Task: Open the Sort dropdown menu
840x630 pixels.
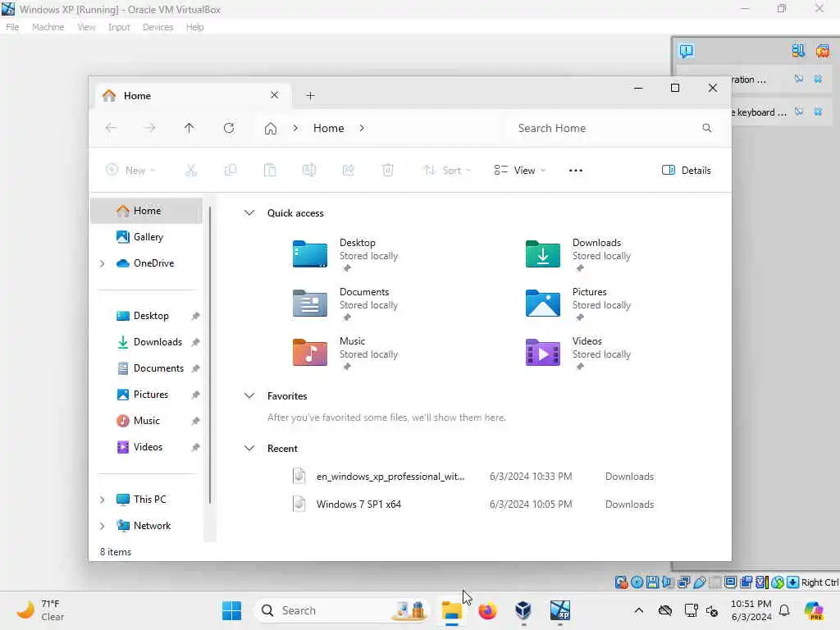Action: click(446, 171)
